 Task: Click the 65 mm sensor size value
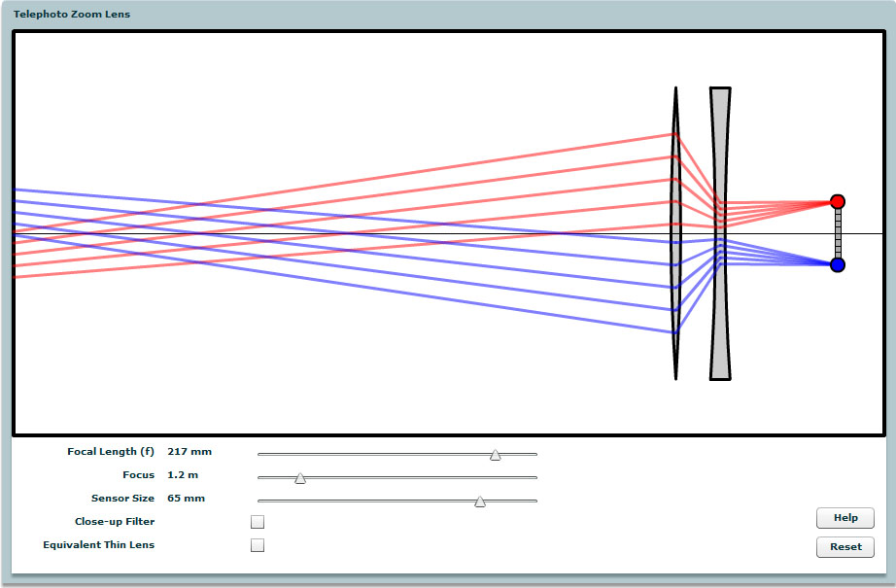click(187, 499)
